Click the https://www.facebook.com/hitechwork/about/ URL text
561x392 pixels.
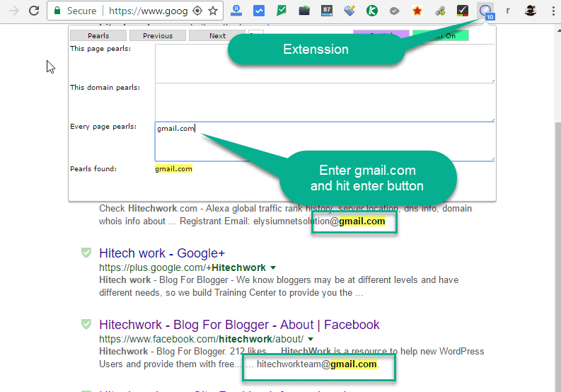[202, 339]
